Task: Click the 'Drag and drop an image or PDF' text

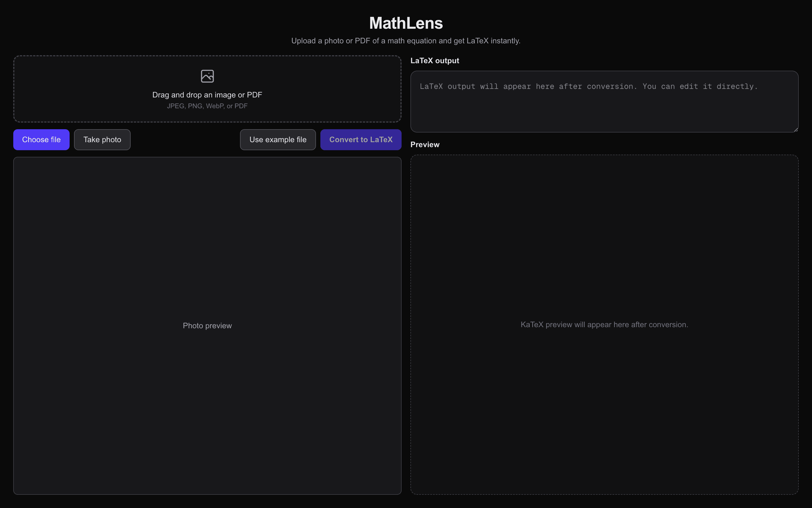Action: point(207,95)
